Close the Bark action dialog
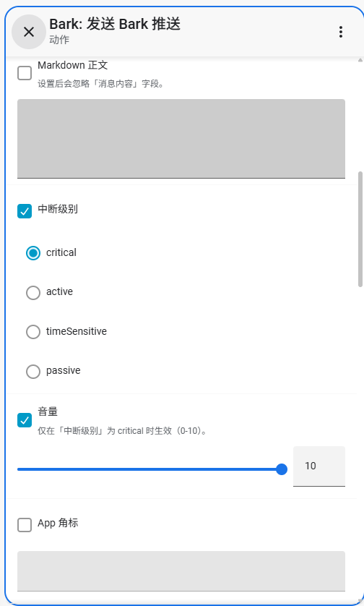 point(29,32)
